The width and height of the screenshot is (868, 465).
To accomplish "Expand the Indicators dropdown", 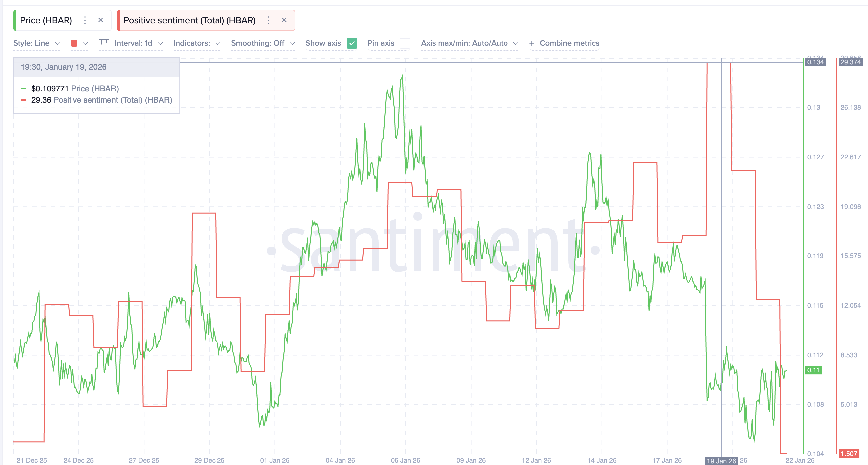I will (197, 43).
